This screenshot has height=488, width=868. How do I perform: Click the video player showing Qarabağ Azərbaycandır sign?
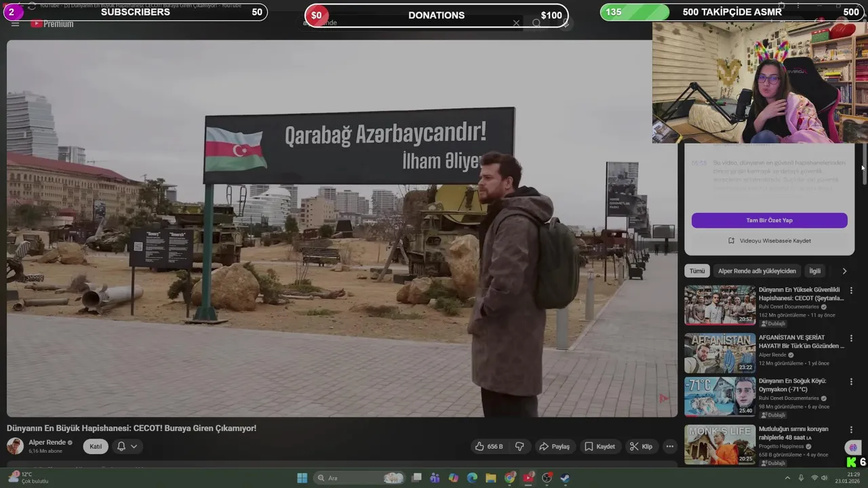[342, 228]
